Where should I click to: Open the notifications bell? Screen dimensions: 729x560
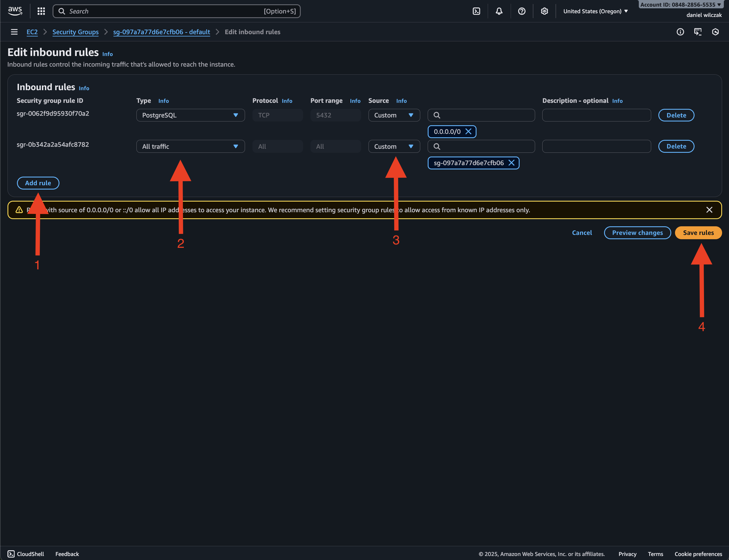point(499,11)
